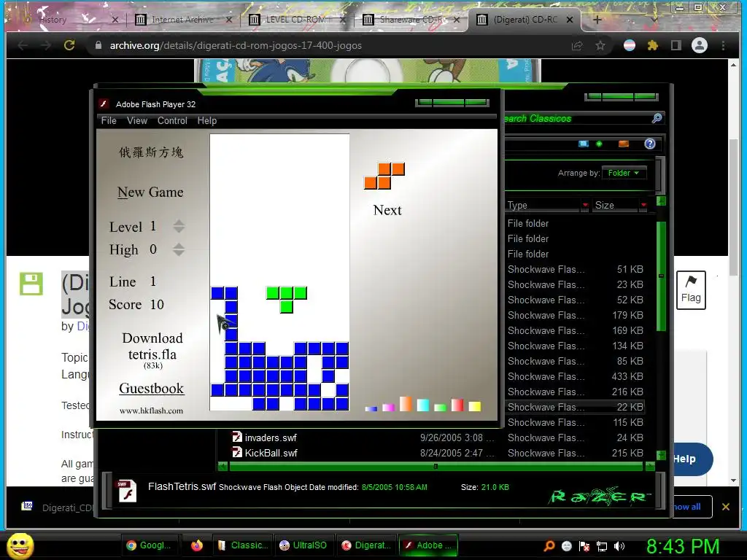This screenshot has height=560, width=747.
Task: Open the Control menu in Flash Player
Action: point(172,120)
